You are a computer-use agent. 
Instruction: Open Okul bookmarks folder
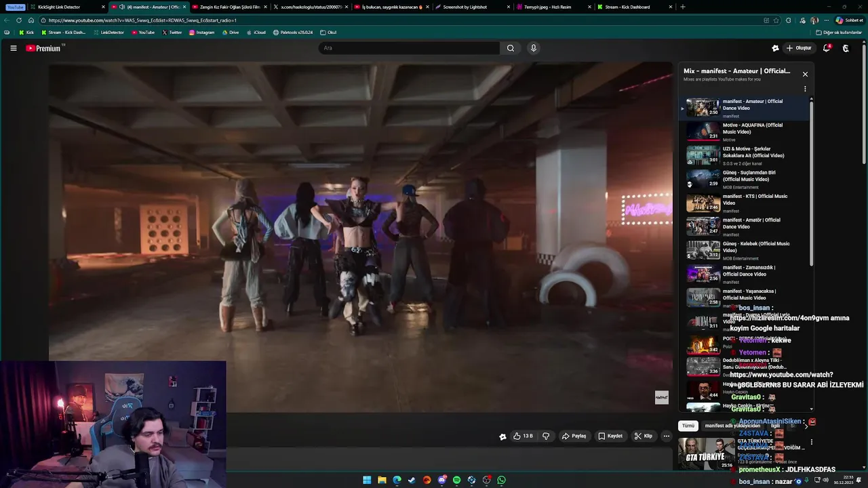point(328,33)
